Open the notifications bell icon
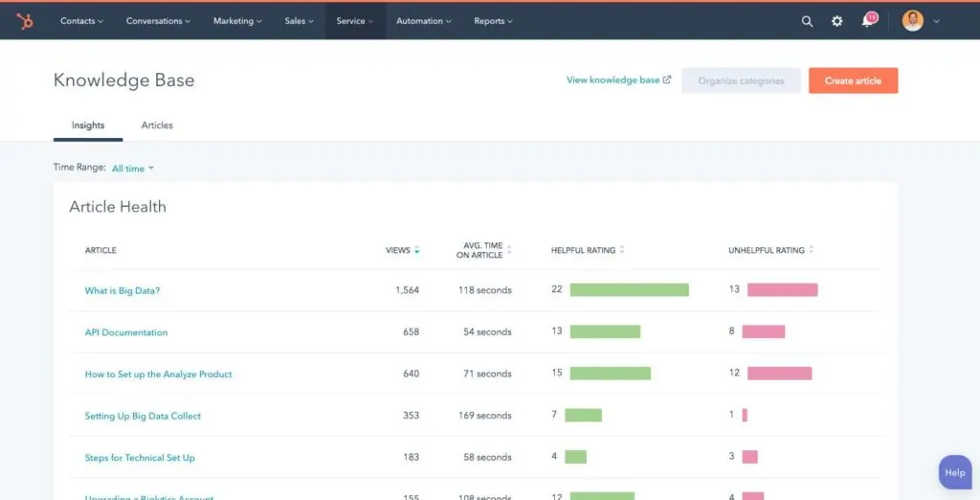 867,21
